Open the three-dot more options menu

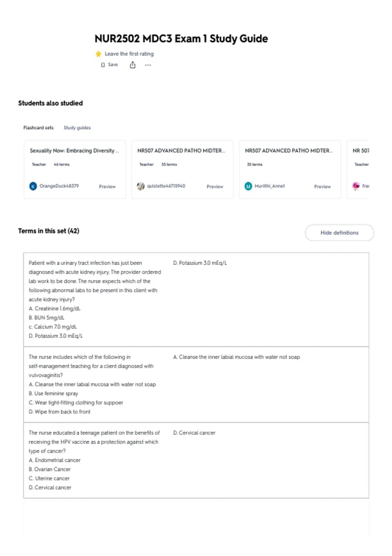coord(148,65)
